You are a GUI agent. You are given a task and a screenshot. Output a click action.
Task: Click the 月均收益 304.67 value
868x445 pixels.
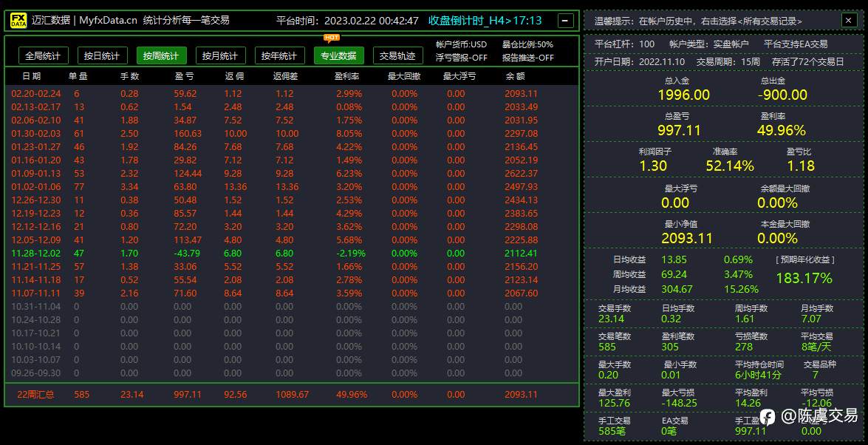coord(677,289)
